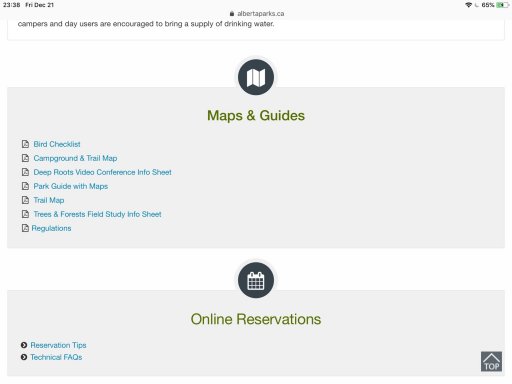The height and width of the screenshot is (384, 512).
Task: Open the Trail Map link
Action: click(49, 200)
